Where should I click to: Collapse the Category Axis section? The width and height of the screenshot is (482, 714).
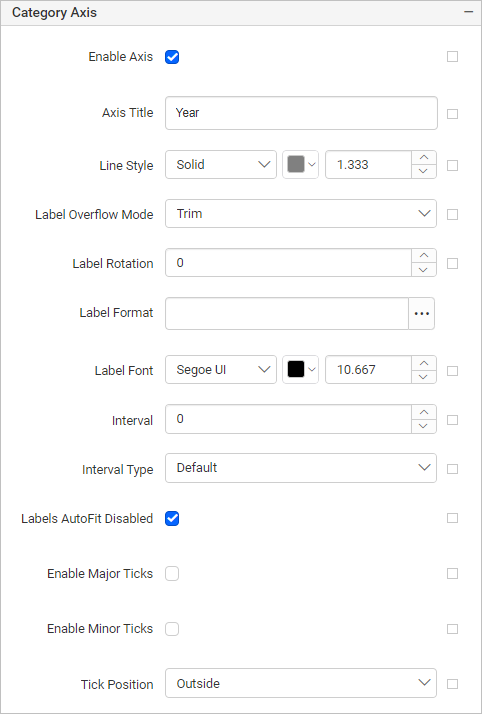coord(468,12)
